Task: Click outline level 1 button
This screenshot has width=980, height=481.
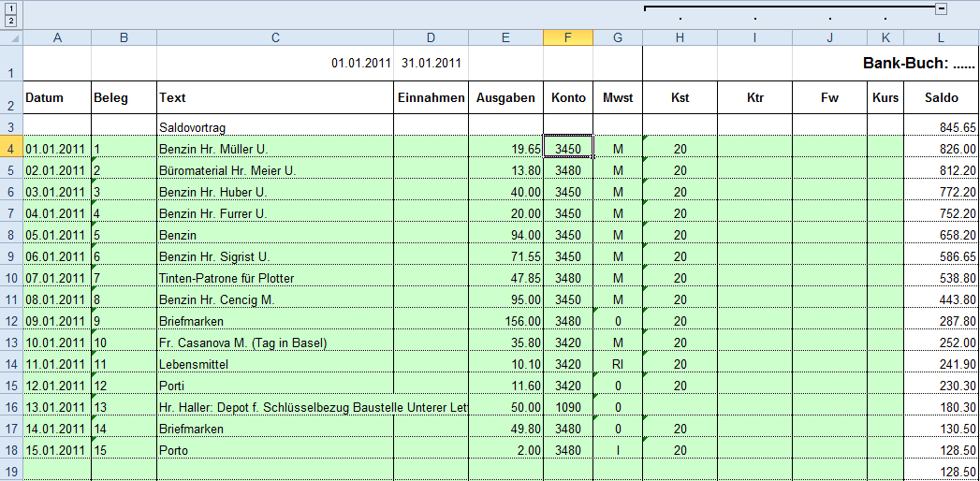Action: 10,8
